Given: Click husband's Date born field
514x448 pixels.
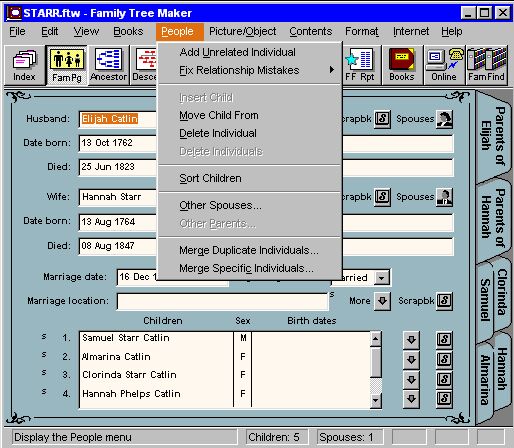Looking at the screenshot, I should (117, 143).
